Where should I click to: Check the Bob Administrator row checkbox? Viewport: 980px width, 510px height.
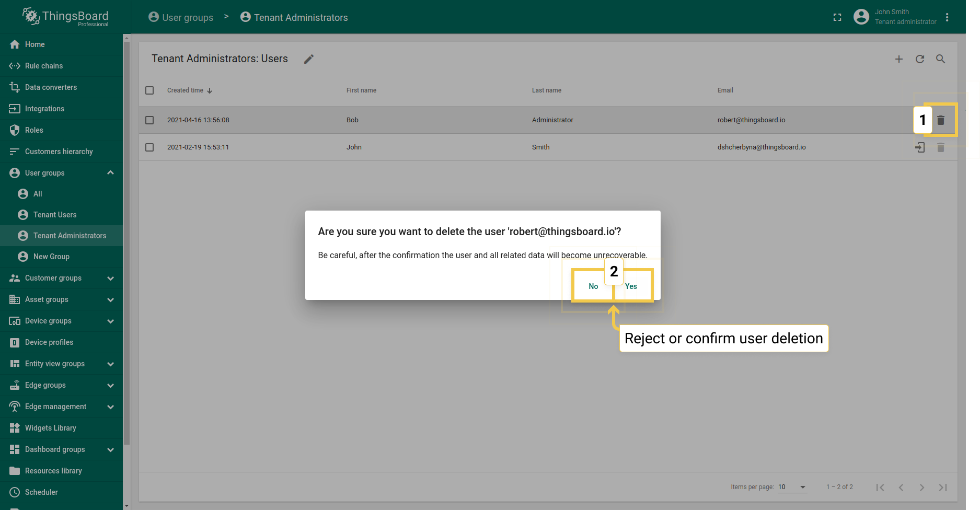point(149,120)
